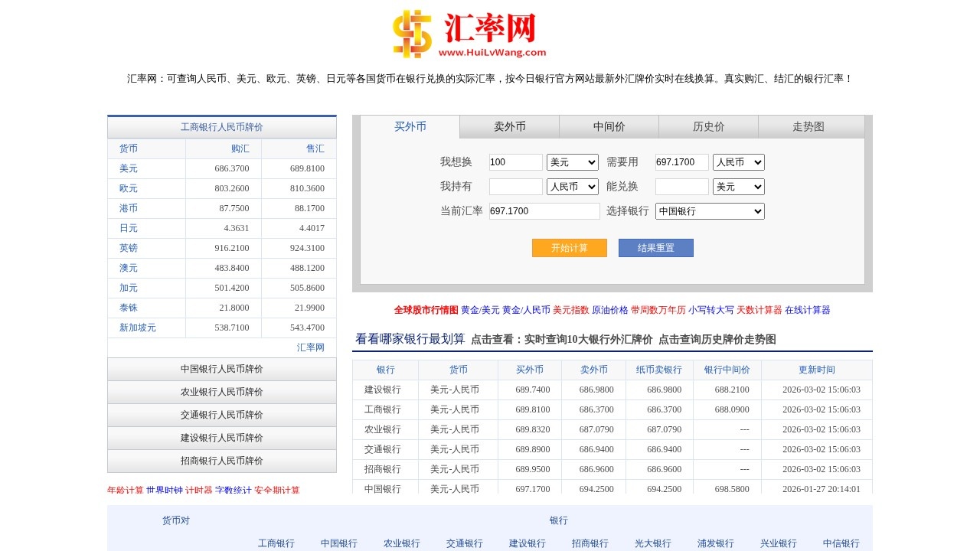The height and width of the screenshot is (551, 980).
Task: Click 结果重置 to reset results
Action: coord(655,248)
